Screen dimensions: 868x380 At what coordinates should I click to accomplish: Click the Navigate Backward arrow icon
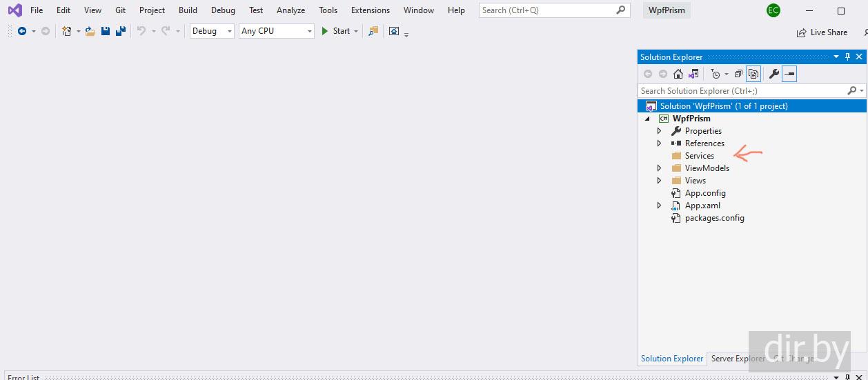point(22,31)
